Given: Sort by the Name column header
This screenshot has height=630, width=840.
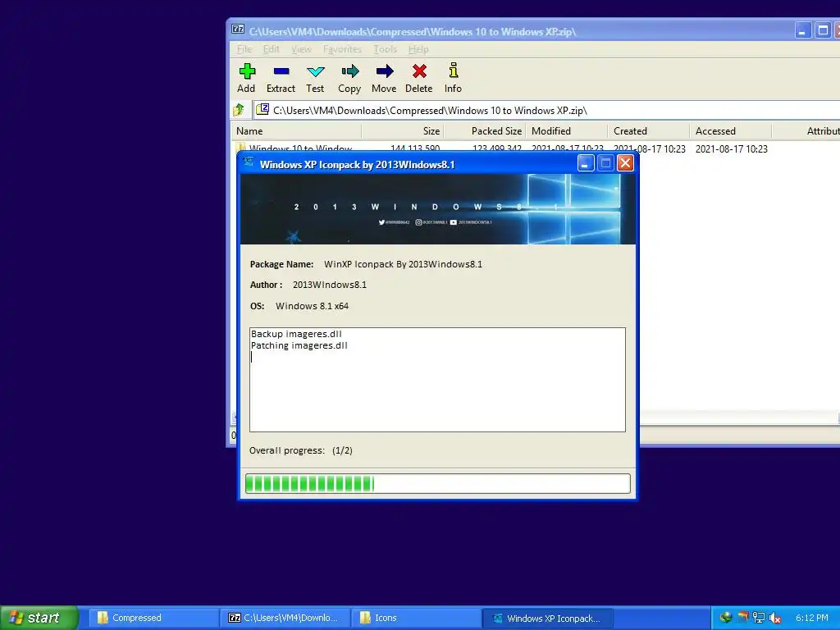Looking at the screenshot, I should click(297, 131).
